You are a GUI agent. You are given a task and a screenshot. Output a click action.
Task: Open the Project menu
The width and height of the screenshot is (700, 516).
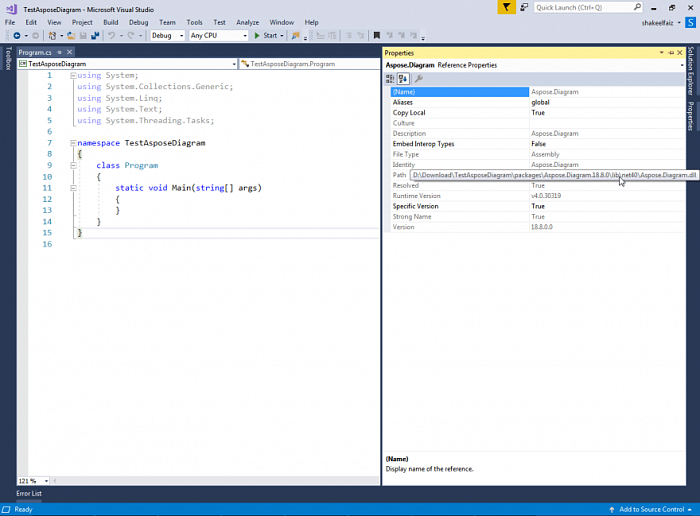click(82, 22)
